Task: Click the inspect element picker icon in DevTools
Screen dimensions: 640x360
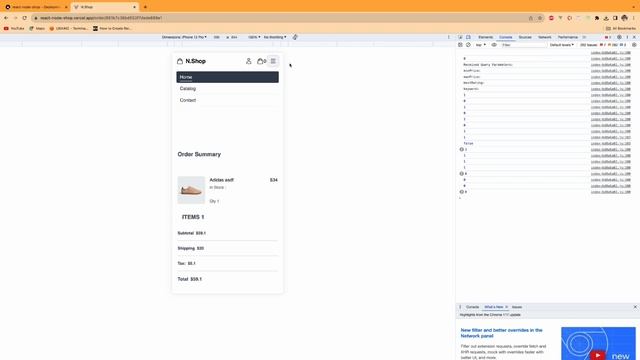Action: (460, 37)
